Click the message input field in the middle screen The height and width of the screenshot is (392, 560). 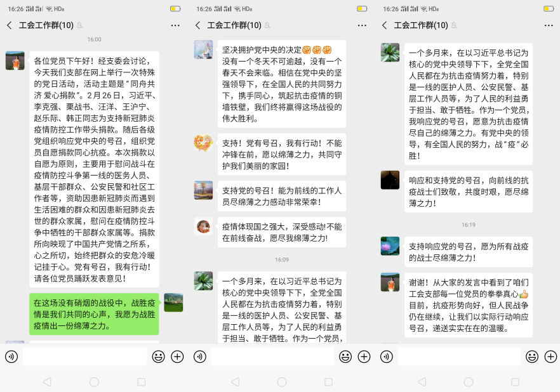coord(272,356)
